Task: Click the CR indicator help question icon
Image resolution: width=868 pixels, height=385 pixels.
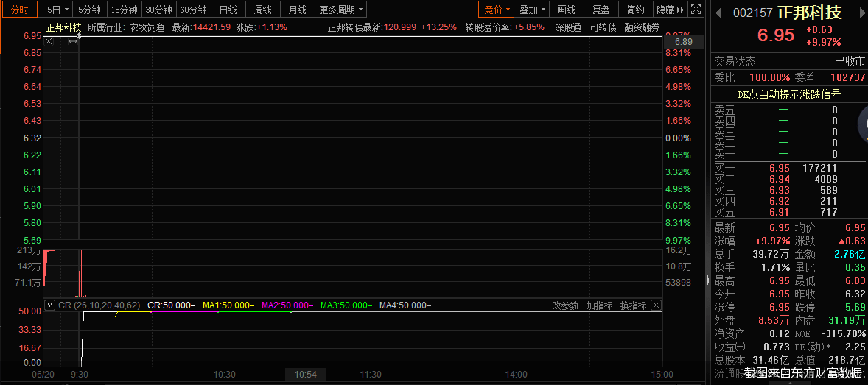Action: tap(49, 305)
